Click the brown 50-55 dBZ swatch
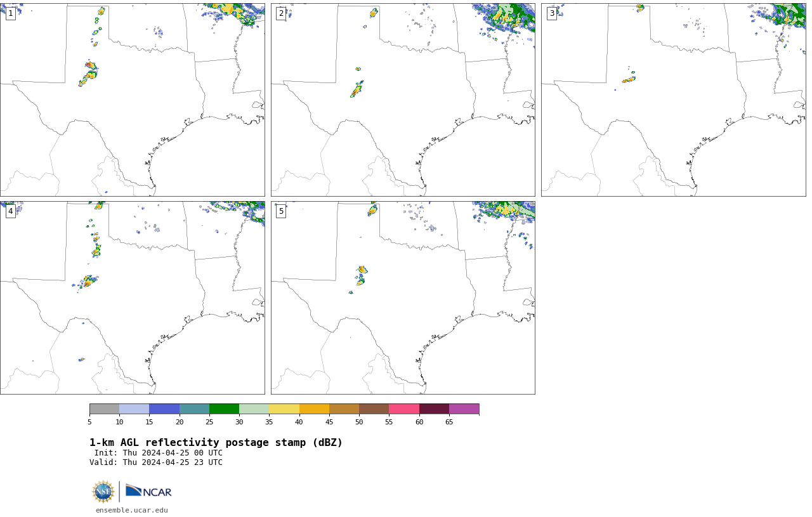This screenshot has width=812, height=517. coord(374,409)
